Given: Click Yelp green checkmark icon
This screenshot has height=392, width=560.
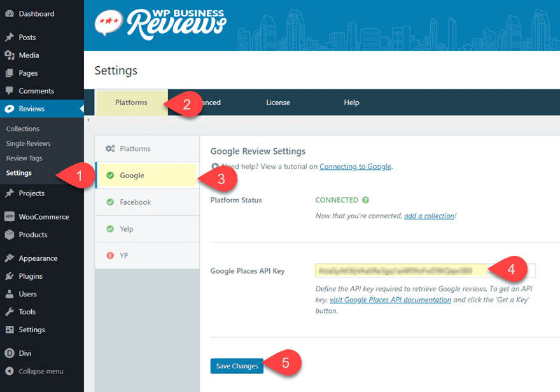Looking at the screenshot, I should (110, 229).
